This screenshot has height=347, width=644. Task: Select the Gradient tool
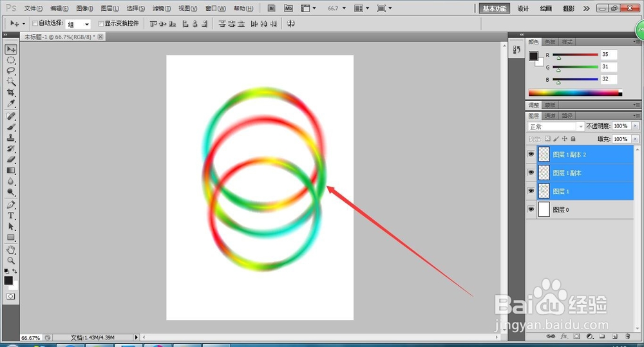tap(11, 170)
